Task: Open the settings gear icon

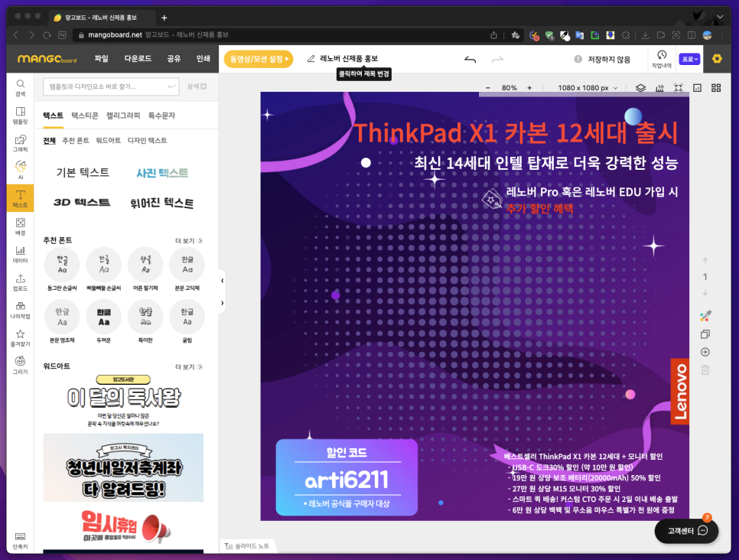Action: pyautogui.click(x=717, y=58)
